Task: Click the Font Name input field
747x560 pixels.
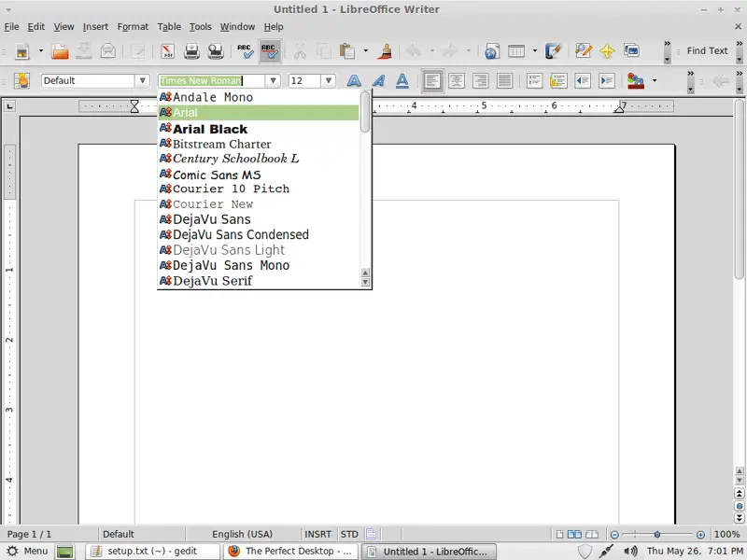Action: point(212,80)
